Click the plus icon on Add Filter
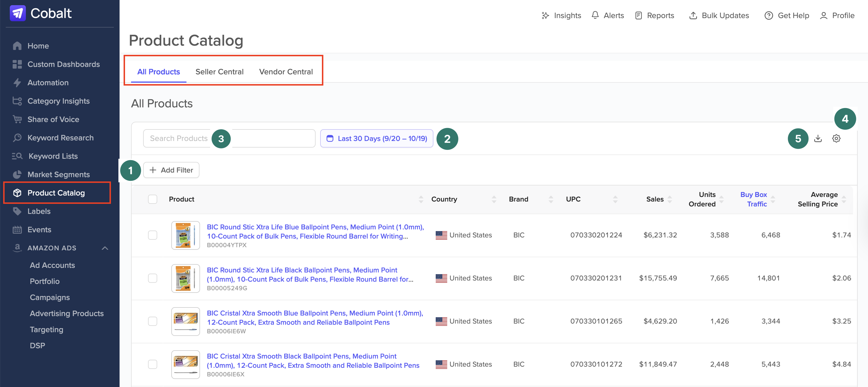 [x=153, y=170]
